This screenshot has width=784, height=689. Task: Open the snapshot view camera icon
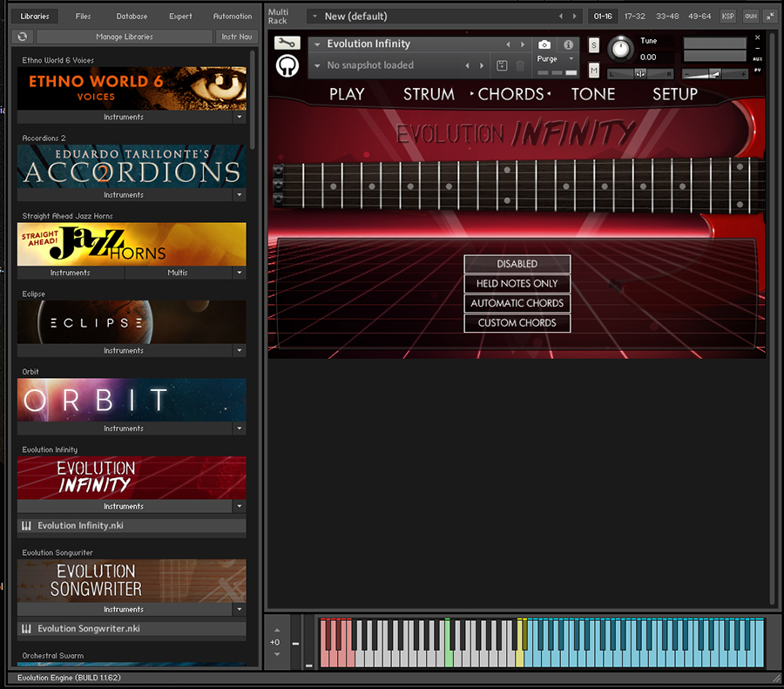coord(544,44)
